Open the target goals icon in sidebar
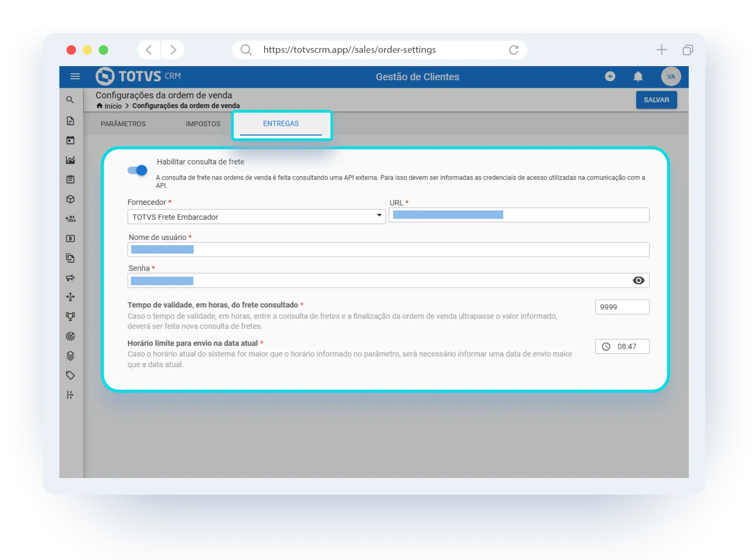Image resolution: width=756 pixels, height=560 pixels. (x=70, y=336)
